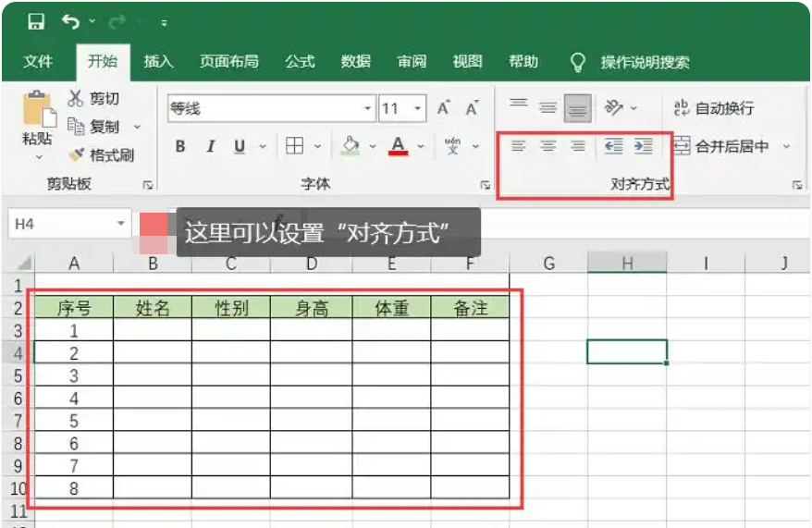Select column H header
The height and width of the screenshot is (528, 812).
click(627, 264)
